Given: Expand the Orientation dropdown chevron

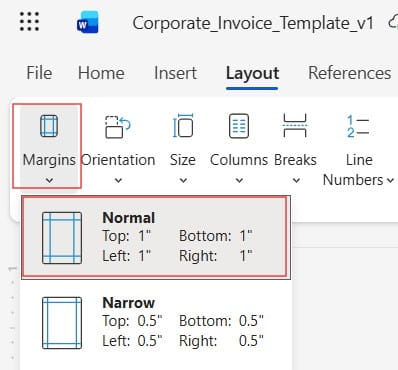Looking at the screenshot, I should tap(118, 181).
